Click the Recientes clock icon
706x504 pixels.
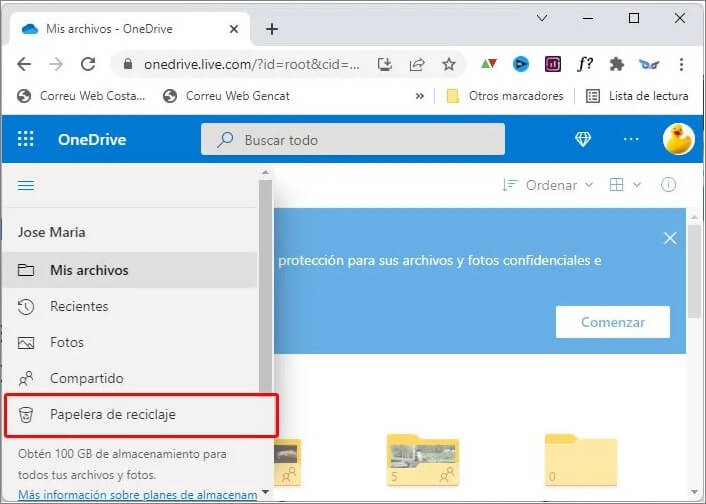pyautogui.click(x=26, y=307)
